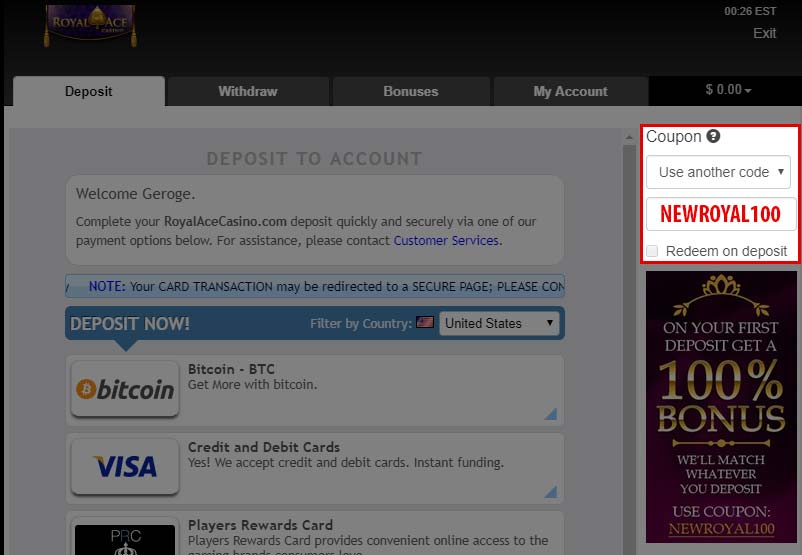The height and width of the screenshot is (555, 802).
Task: Open the Use another code dropdown
Action: pyautogui.click(x=718, y=172)
